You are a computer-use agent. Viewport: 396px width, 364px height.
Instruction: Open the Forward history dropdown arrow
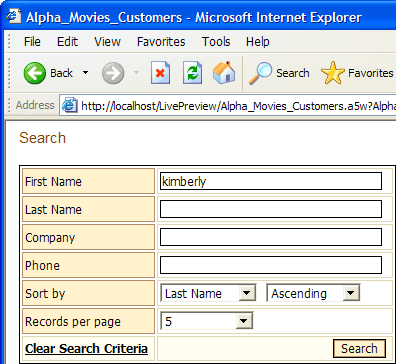coord(136,72)
